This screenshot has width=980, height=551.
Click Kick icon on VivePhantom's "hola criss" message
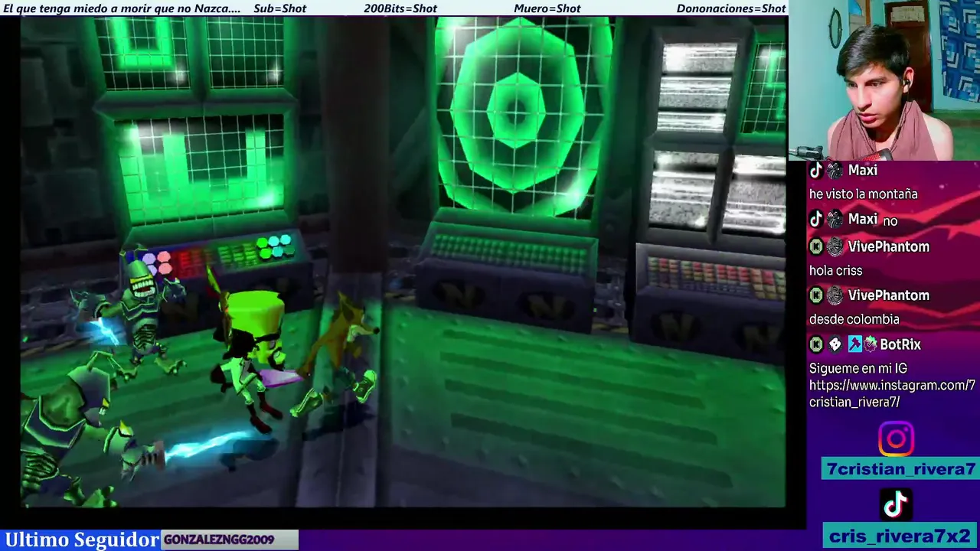(x=816, y=246)
